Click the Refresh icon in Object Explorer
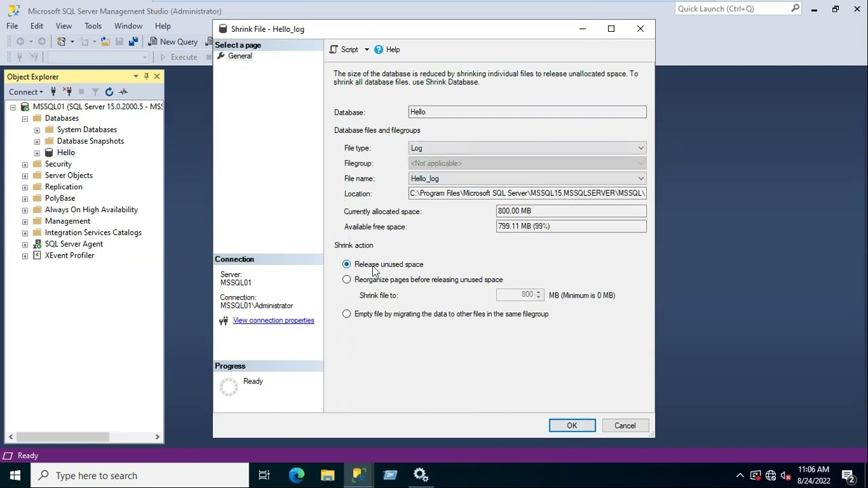Image resolution: width=868 pixels, height=488 pixels. point(109,91)
